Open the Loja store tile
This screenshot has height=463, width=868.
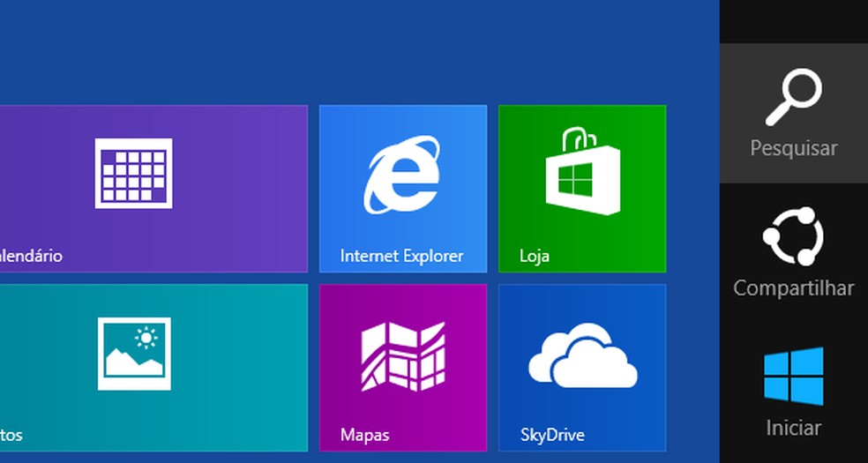tap(582, 189)
